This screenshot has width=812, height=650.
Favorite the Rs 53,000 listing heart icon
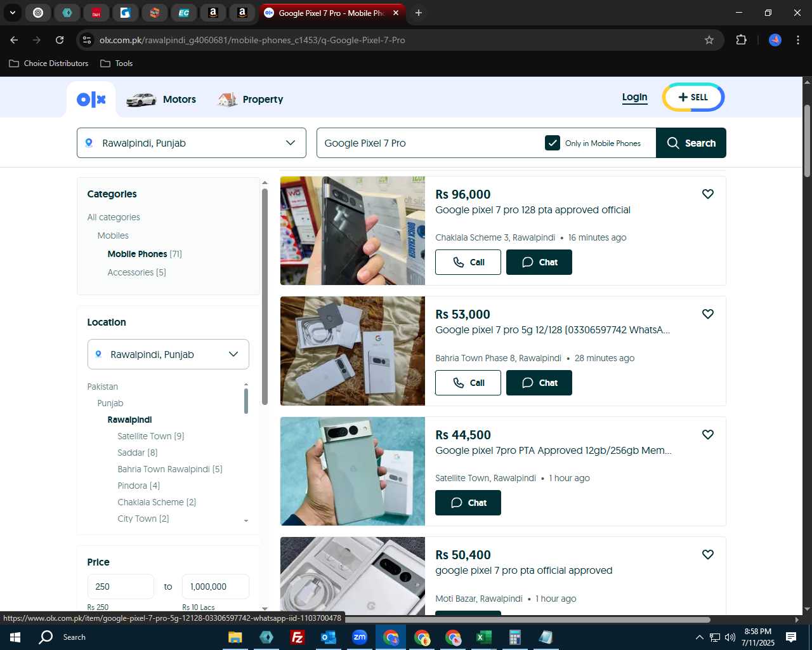point(708,314)
